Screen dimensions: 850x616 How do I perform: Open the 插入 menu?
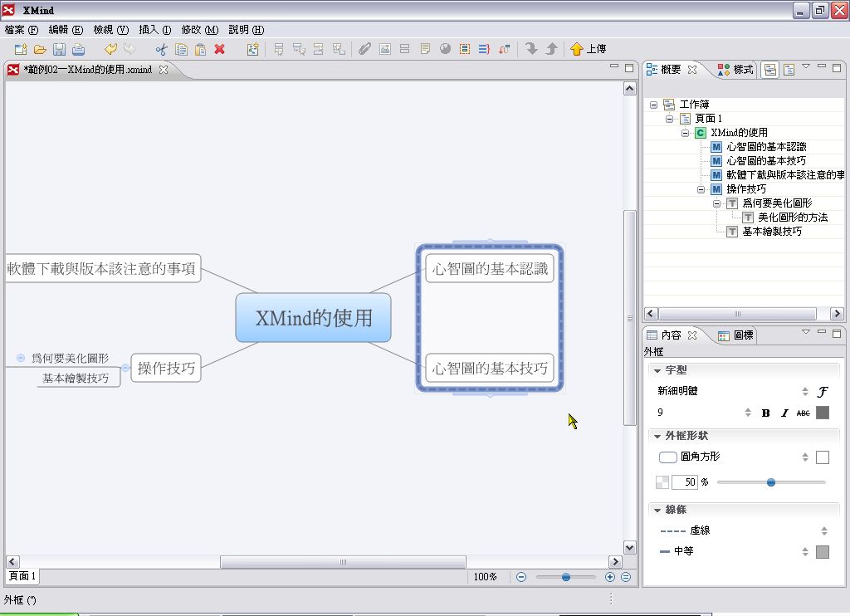(x=155, y=30)
